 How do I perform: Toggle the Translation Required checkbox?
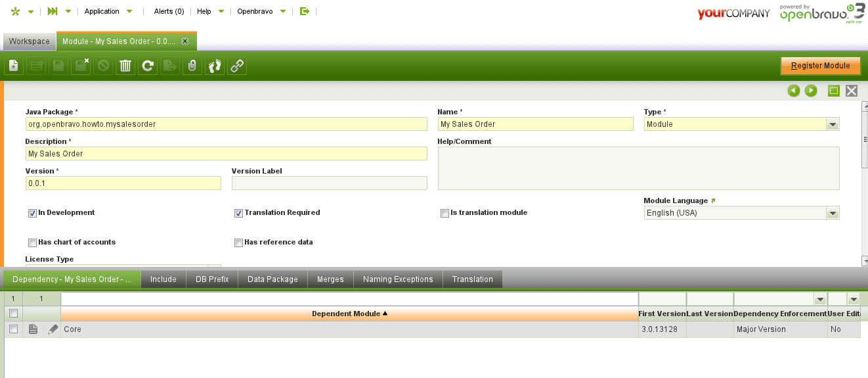pyautogui.click(x=238, y=213)
